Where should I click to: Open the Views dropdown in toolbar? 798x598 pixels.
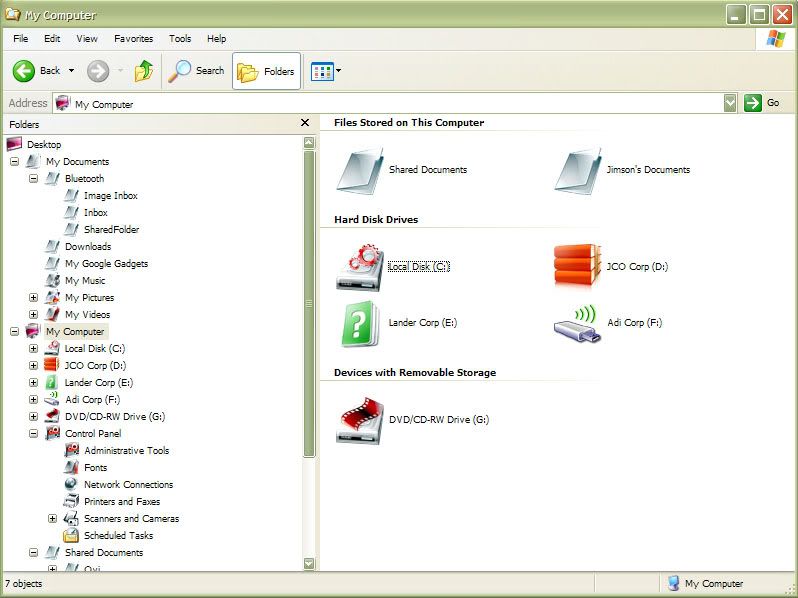(326, 71)
